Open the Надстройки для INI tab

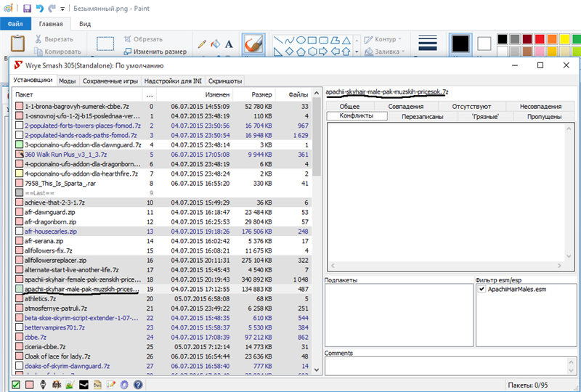click(x=173, y=81)
